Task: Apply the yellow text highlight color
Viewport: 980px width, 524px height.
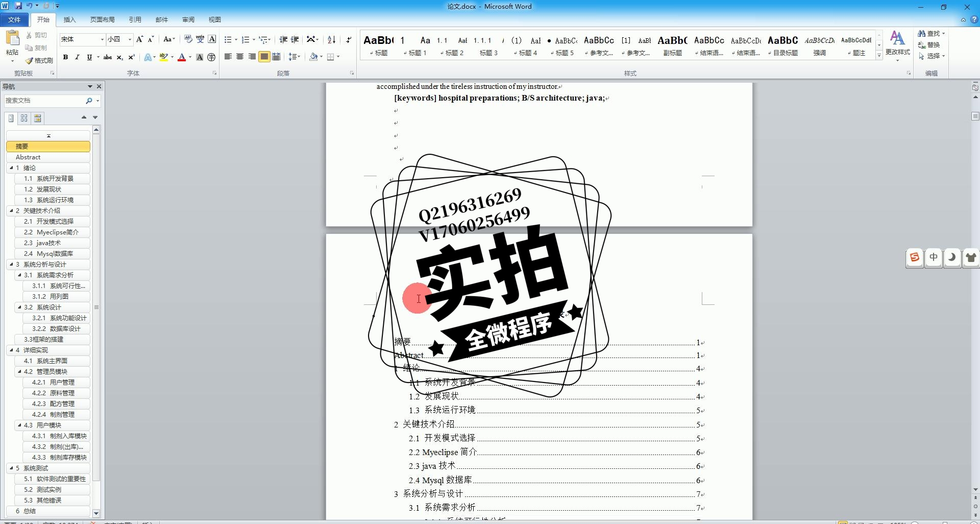Action: (x=163, y=57)
